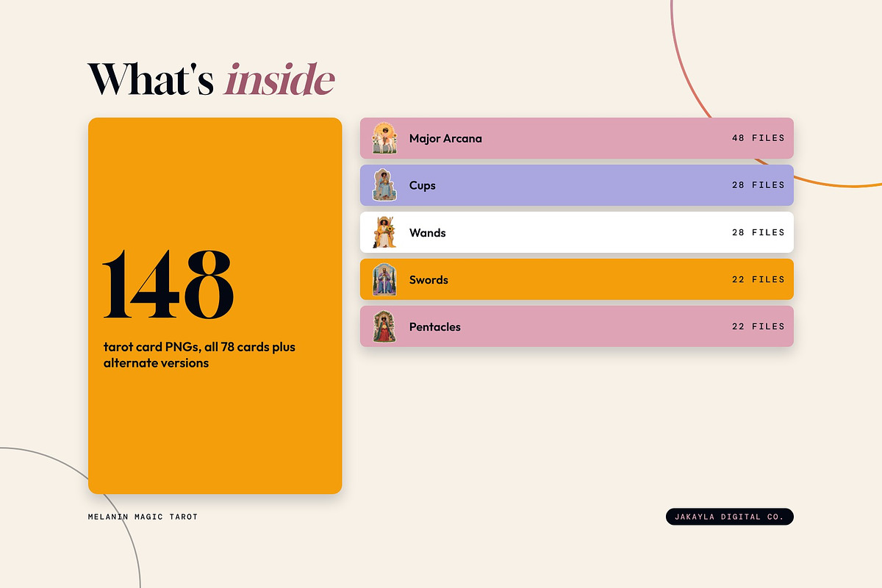This screenshot has width=882, height=588.
Task: Click "22 FILES" in the Pentacles row
Action: tap(759, 326)
